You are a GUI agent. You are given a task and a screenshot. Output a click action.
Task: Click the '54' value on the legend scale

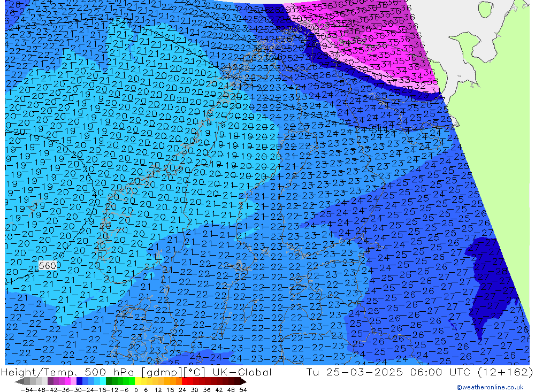(x=243, y=390)
